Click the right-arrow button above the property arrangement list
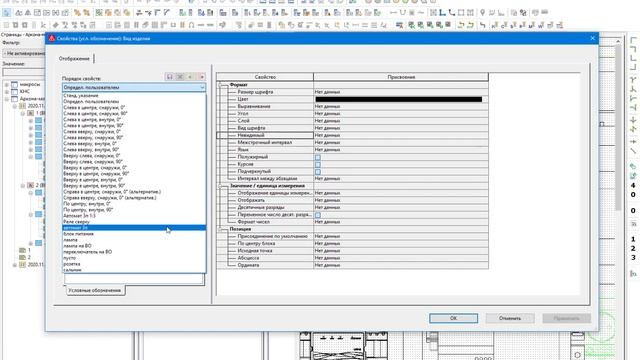The width and height of the screenshot is (640, 360). coord(201,77)
